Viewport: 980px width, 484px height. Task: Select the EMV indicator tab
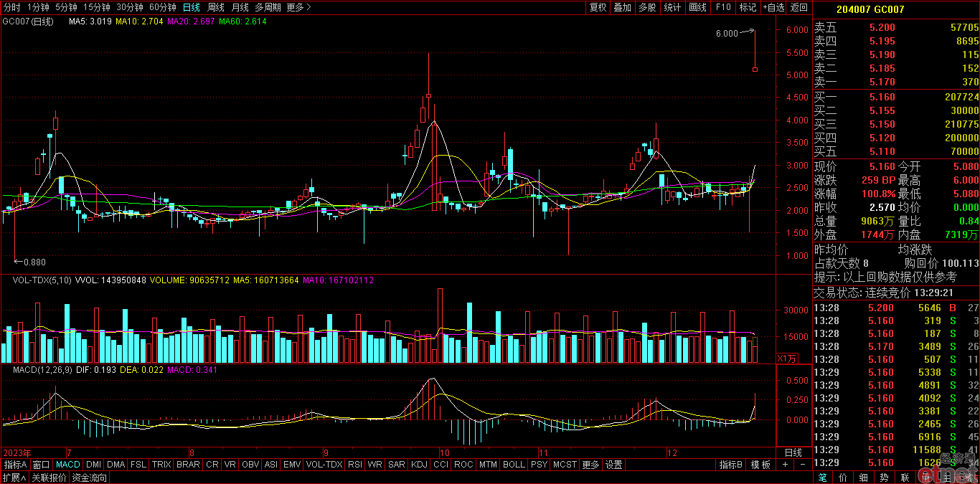[292, 465]
